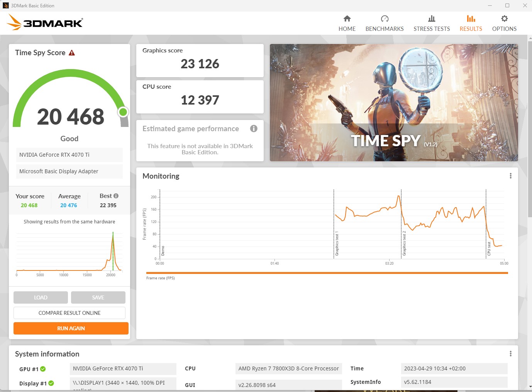This screenshot has height=392, width=532.
Task: Click the Home house icon
Action: coord(347,19)
